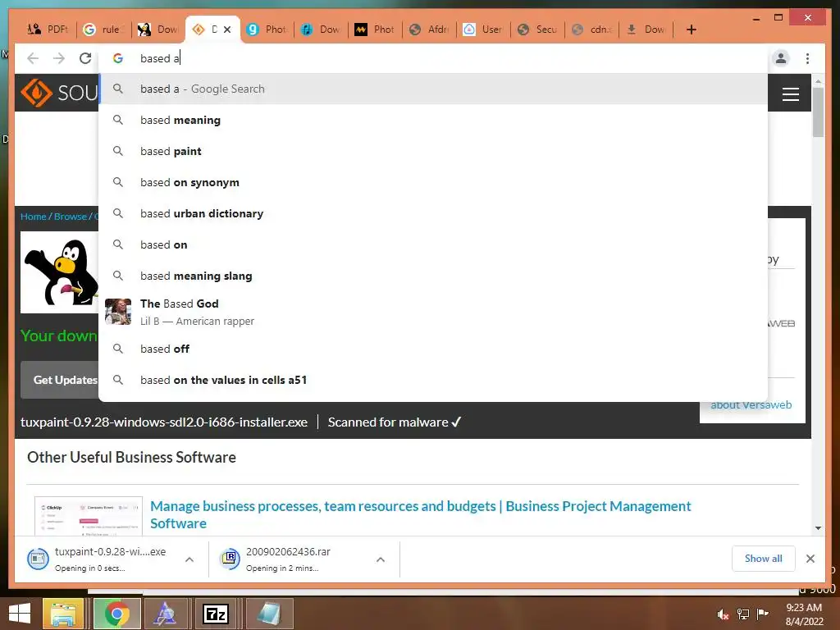
Task: Open the Windows Start menu
Action: [x=20, y=614]
